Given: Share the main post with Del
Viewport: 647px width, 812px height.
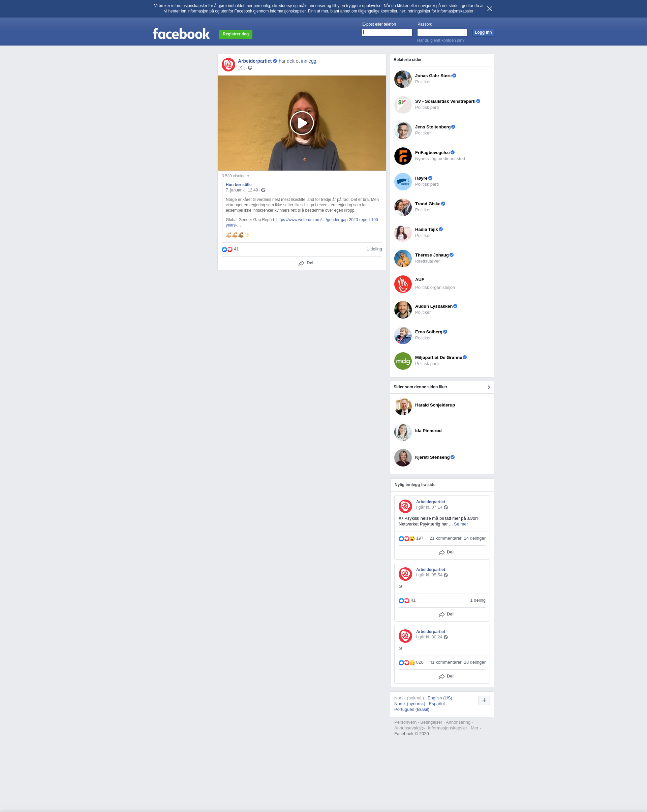Looking at the screenshot, I should 305,263.
